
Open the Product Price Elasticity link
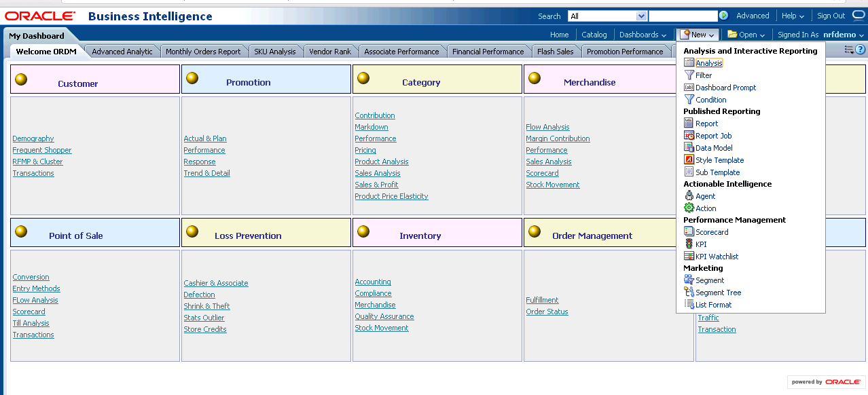pos(391,196)
